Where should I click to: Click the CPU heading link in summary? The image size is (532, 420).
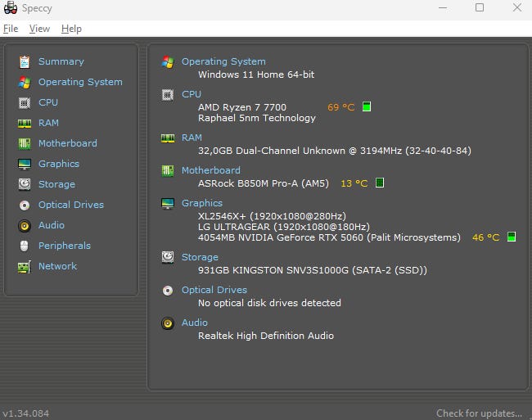click(192, 94)
